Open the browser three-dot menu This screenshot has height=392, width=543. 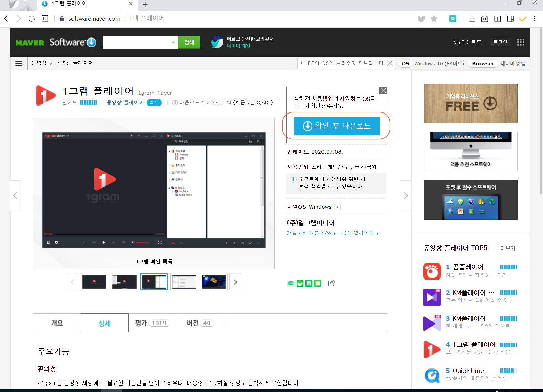535,19
